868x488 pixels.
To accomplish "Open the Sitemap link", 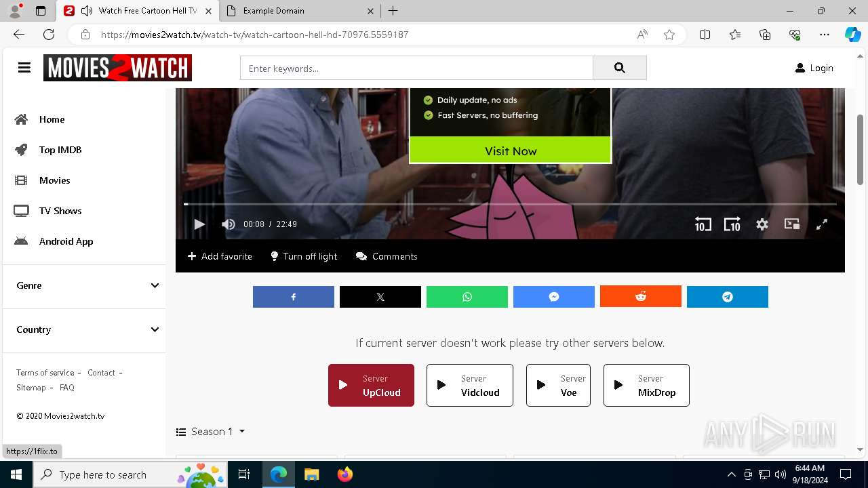I will click(x=31, y=388).
